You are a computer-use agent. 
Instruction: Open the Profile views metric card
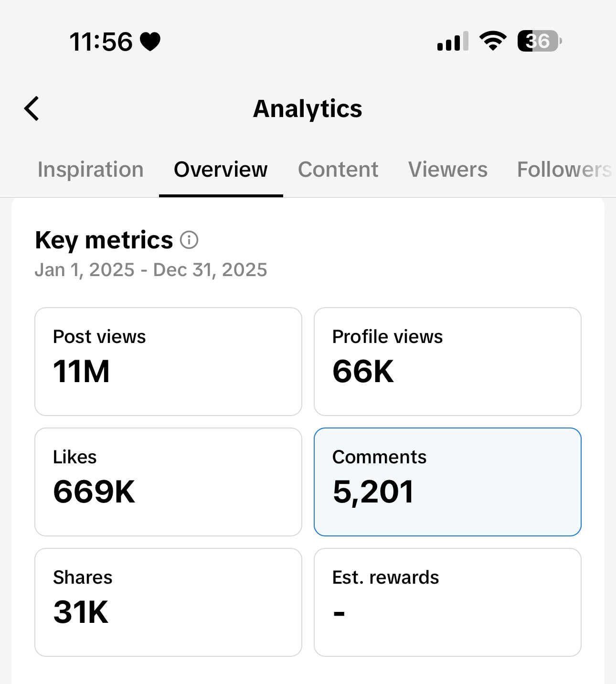(447, 361)
